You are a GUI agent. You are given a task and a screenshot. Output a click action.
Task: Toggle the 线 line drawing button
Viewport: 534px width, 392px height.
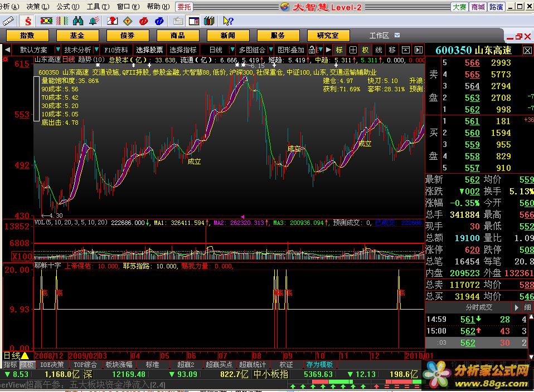[x=378, y=50]
